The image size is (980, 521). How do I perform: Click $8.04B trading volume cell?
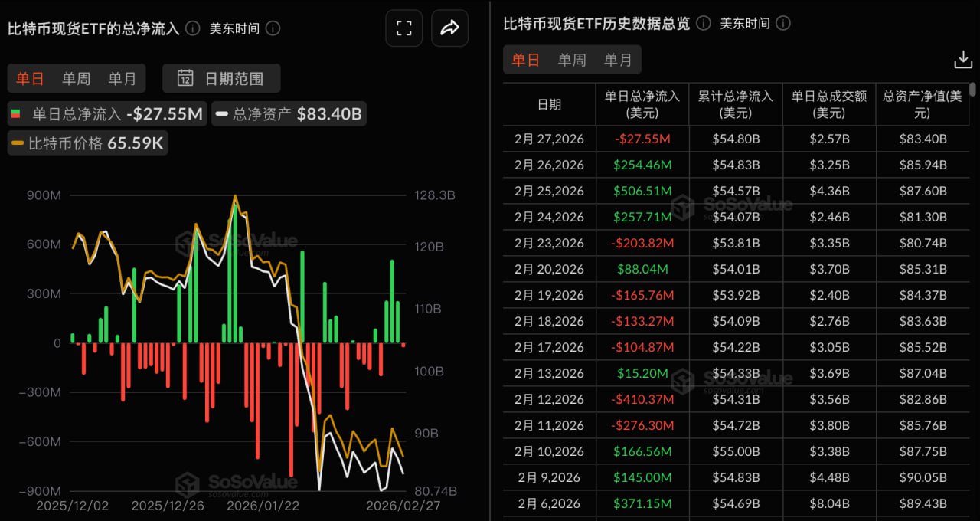[x=829, y=503]
